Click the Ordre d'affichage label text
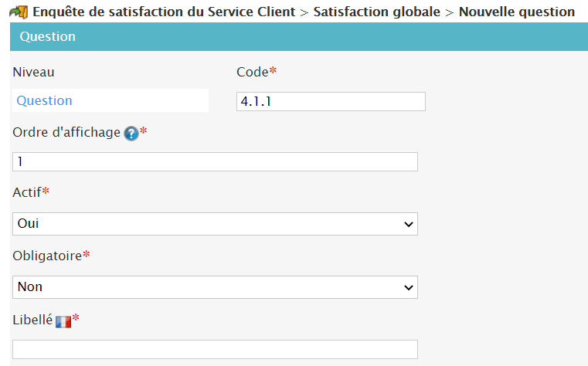 tap(66, 132)
